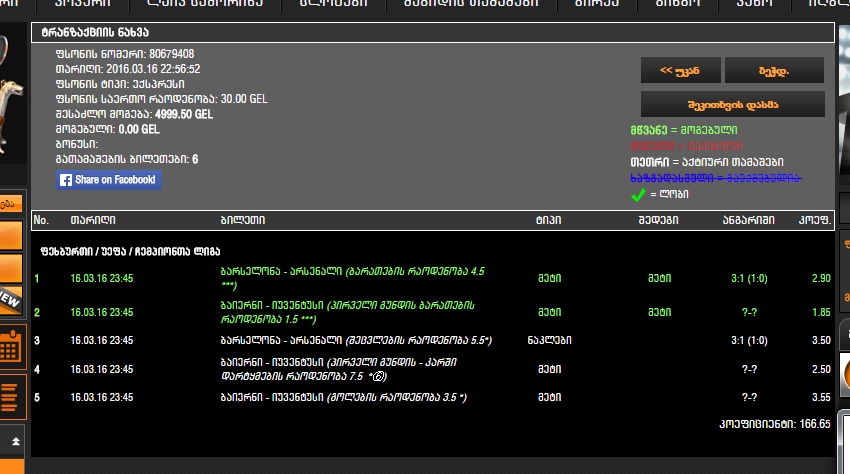
Task: Click the '?-?' score in row 4
Action: click(x=749, y=369)
